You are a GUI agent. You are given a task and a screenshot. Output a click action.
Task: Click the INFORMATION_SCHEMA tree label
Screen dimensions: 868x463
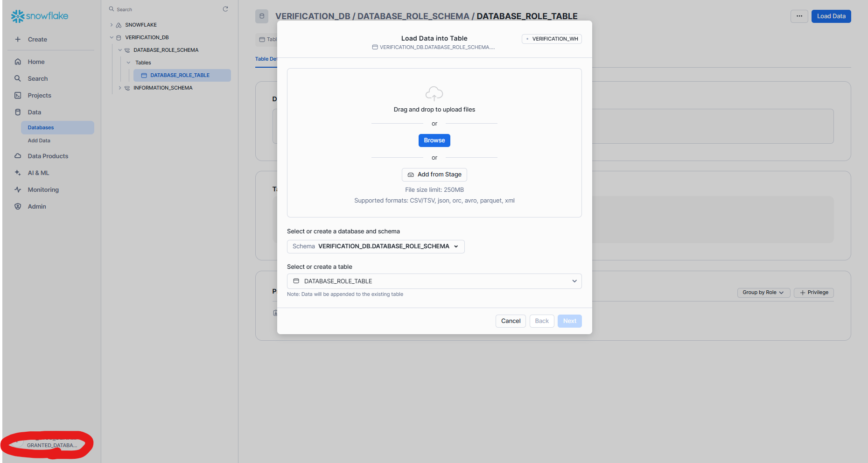pos(163,88)
